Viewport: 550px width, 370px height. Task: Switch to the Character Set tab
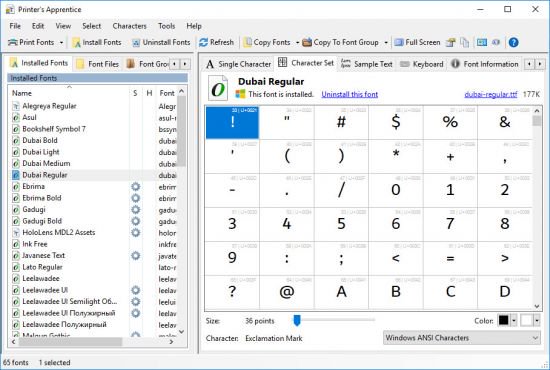click(306, 63)
